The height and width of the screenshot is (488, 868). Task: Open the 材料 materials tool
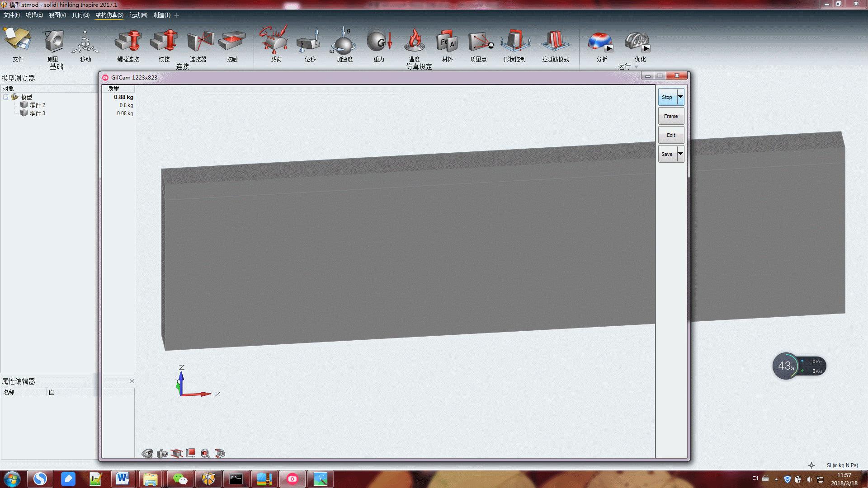(447, 41)
